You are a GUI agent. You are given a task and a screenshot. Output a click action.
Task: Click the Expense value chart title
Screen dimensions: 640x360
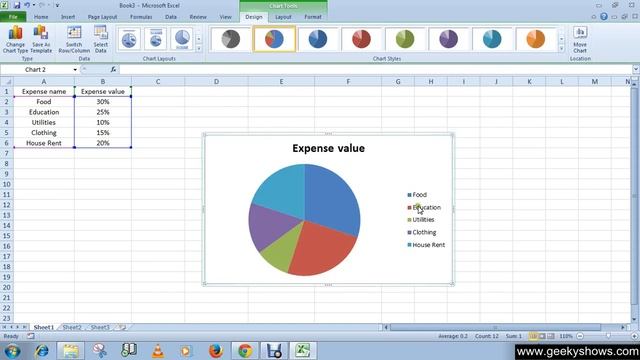pyautogui.click(x=328, y=148)
